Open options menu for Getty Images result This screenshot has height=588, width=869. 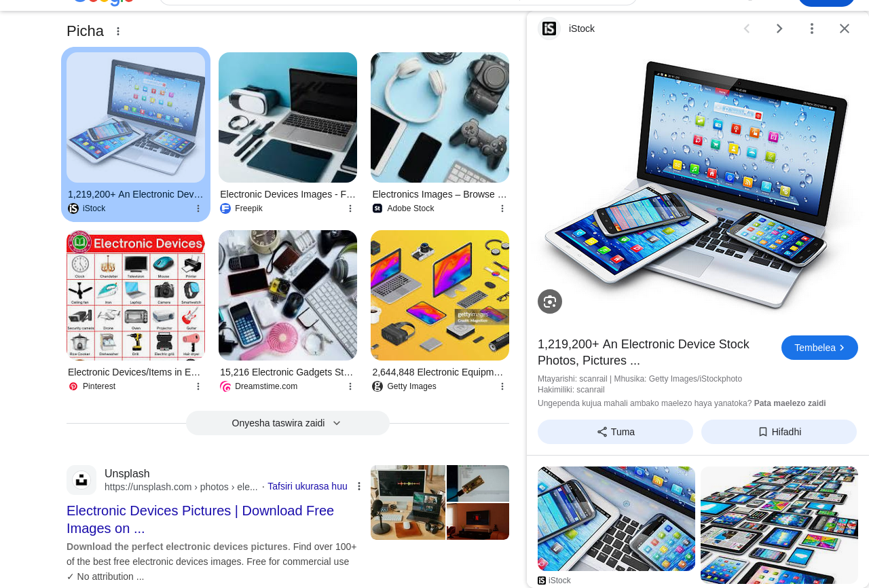(502, 386)
